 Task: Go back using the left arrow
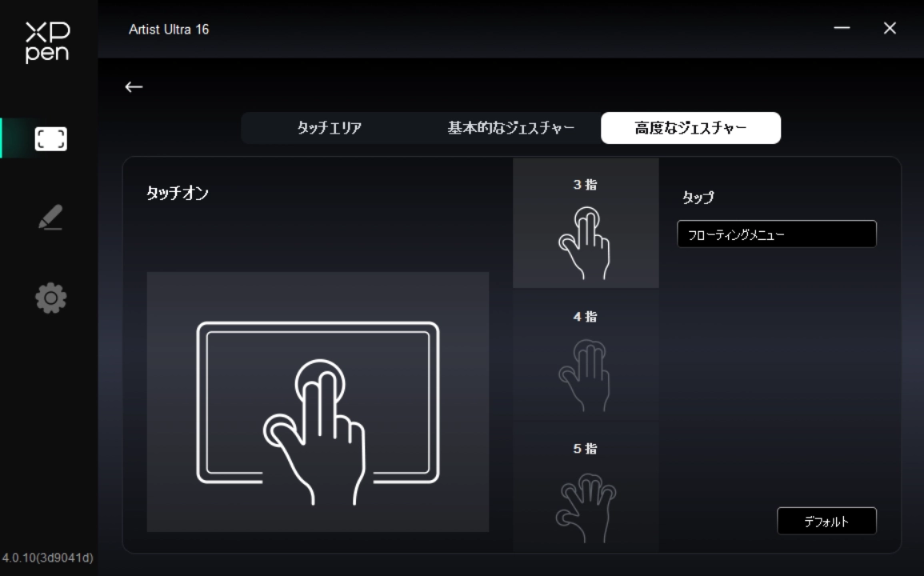pyautogui.click(x=134, y=87)
